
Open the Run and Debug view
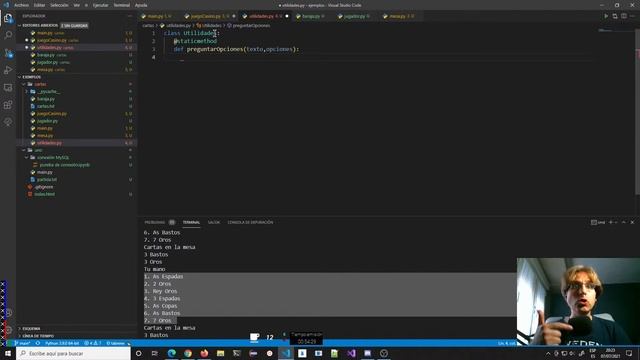click(x=8, y=70)
